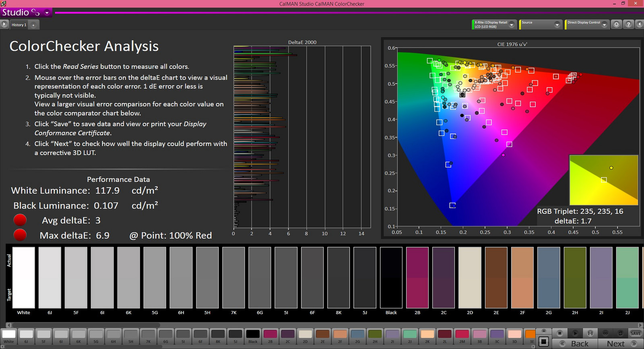Add a new history tab with plus
Viewport: 644px width, 349px height.
[x=34, y=25]
